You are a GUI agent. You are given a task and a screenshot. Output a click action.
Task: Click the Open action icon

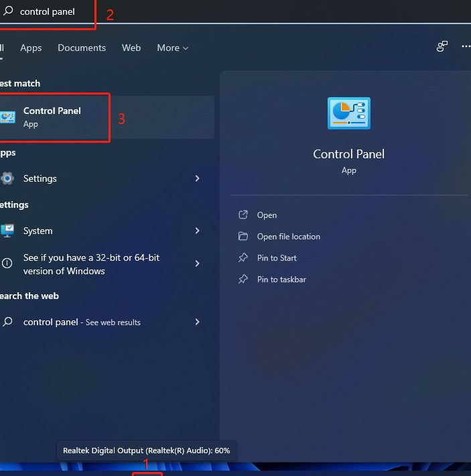pos(243,215)
